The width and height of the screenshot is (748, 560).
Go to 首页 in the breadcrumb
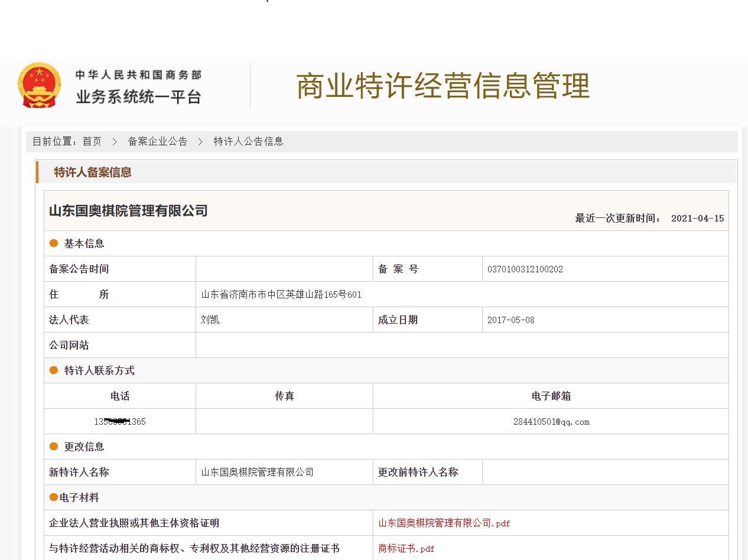coord(92,142)
